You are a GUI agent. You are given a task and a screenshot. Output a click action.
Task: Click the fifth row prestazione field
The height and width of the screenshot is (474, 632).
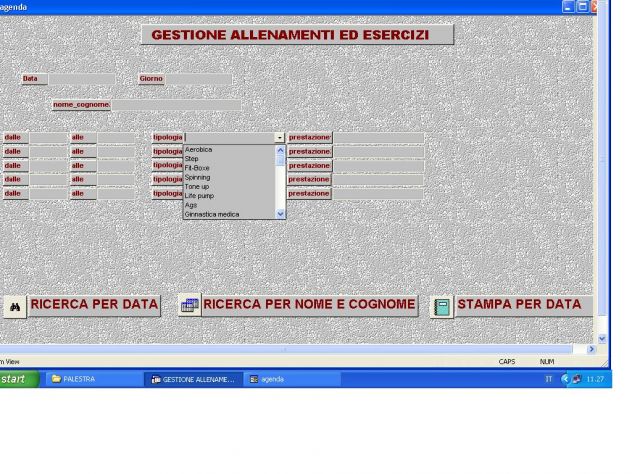pyautogui.click(x=378, y=194)
